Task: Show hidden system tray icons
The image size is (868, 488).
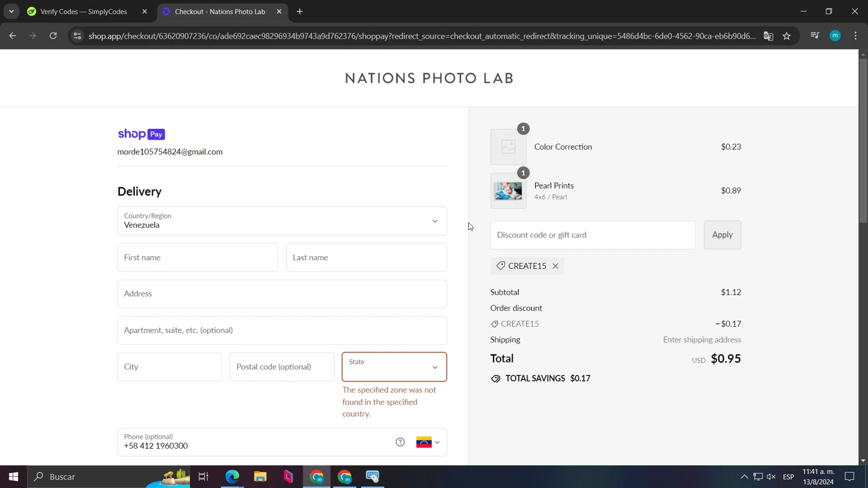Action: coord(744,476)
